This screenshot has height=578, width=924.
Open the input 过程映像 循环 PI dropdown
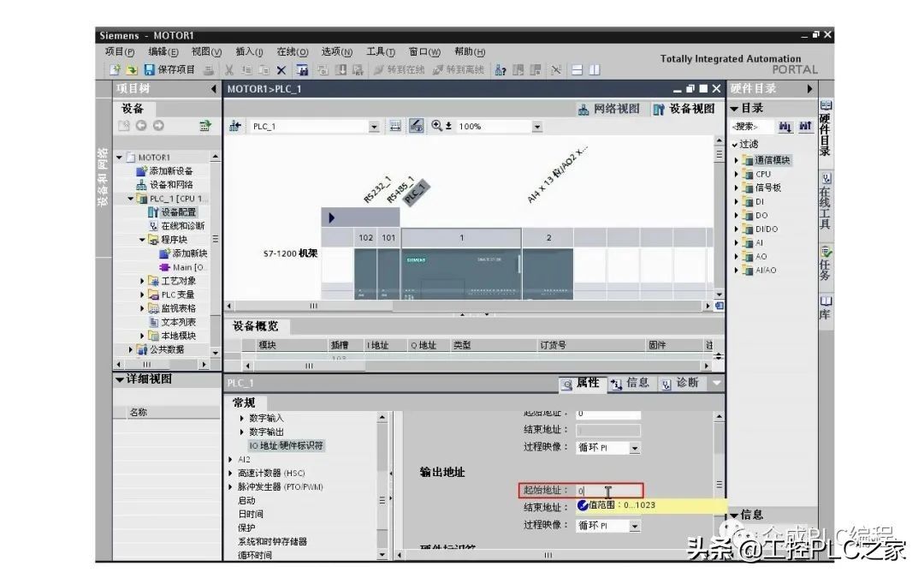[x=634, y=448]
